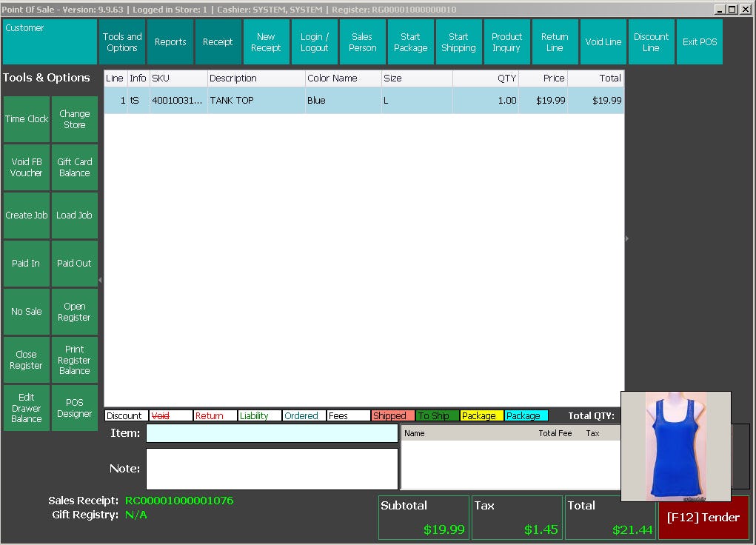756x545 pixels.
Task: Perform a No Sale
Action: [27, 312]
